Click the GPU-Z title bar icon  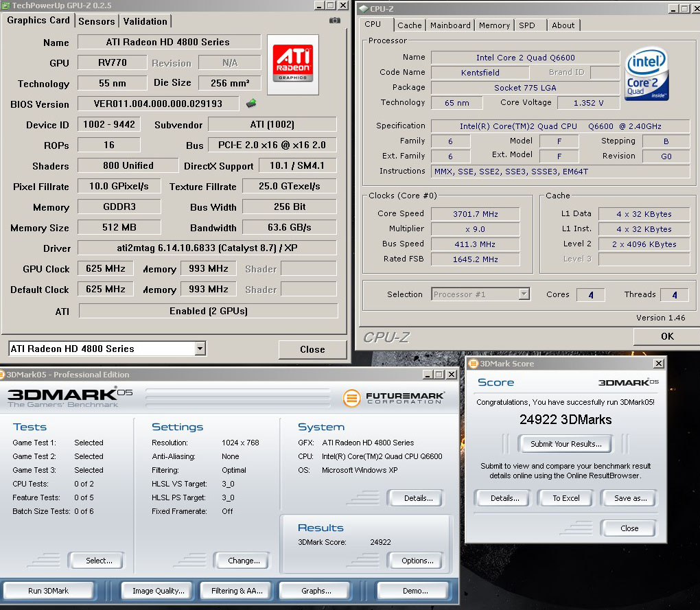pyautogui.click(x=5, y=5)
